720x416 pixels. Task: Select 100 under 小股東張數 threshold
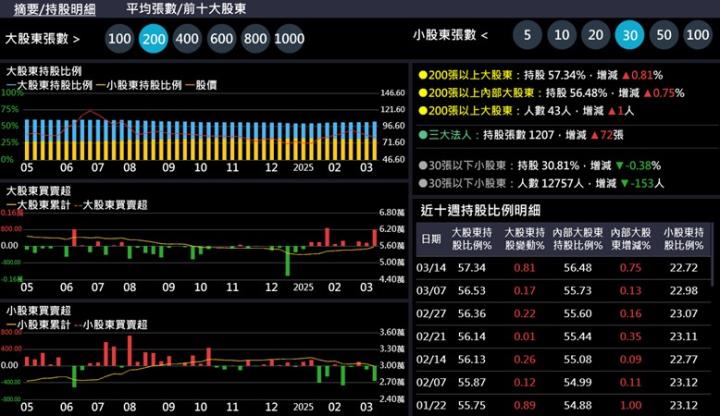click(x=698, y=35)
